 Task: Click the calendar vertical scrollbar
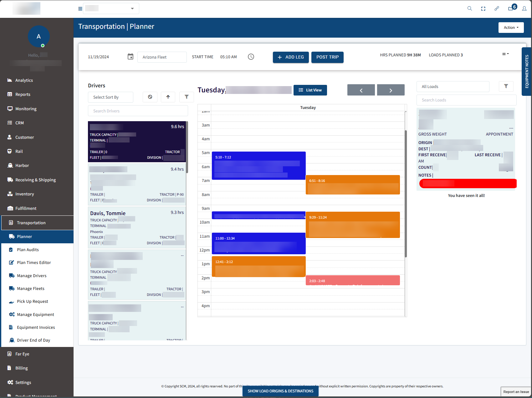pyautogui.click(x=406, y=194)
